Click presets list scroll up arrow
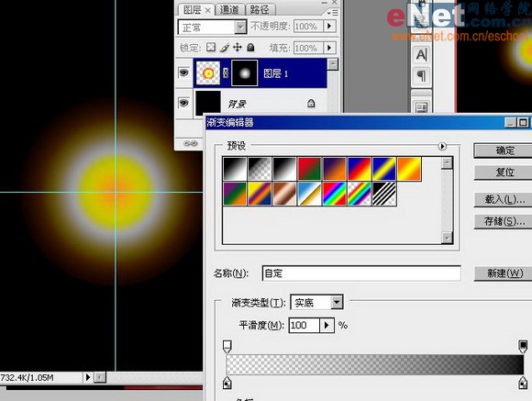532x401 pixels. (448, 163)
